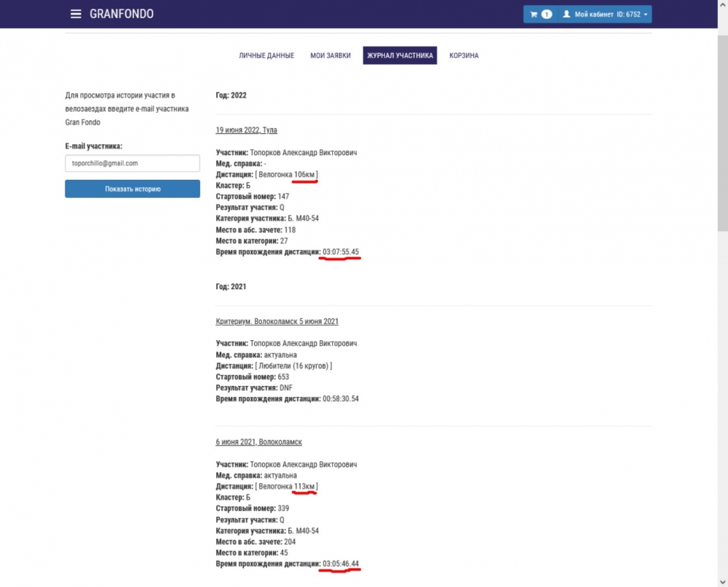The image size is (728, 587).
Task: Open Критериум. Волоколамск 5 июня 2021 link
Action: click(277, 321)
